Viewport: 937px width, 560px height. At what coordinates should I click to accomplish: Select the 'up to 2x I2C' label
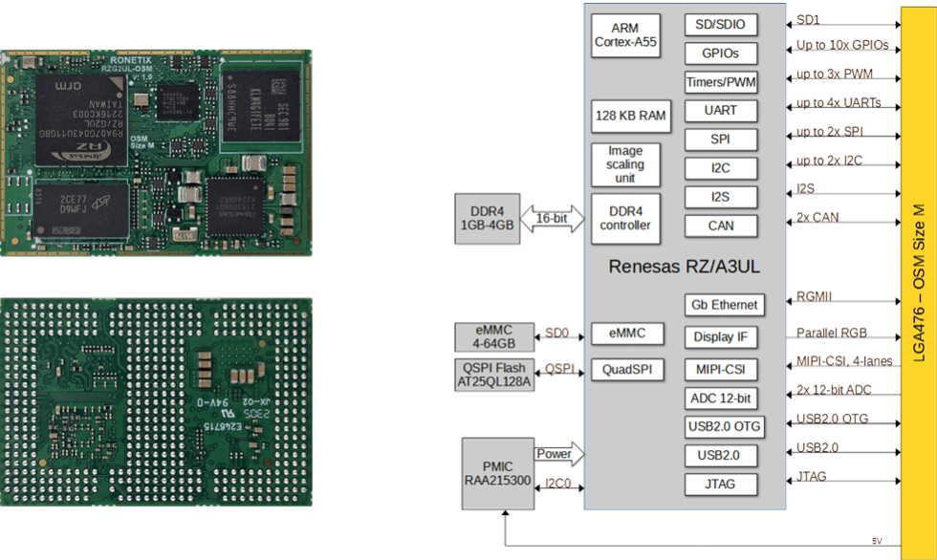pos(829,161)
